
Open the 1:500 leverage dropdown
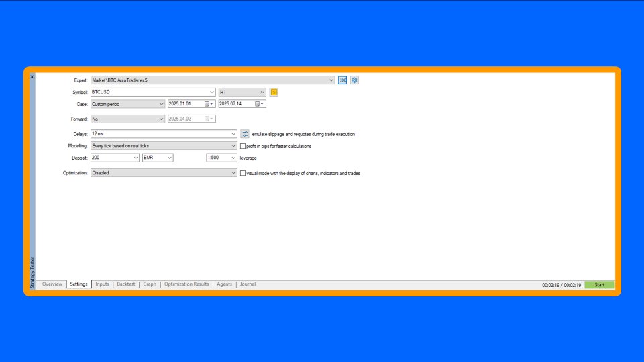pyautogui.click(x=221, y=158)
